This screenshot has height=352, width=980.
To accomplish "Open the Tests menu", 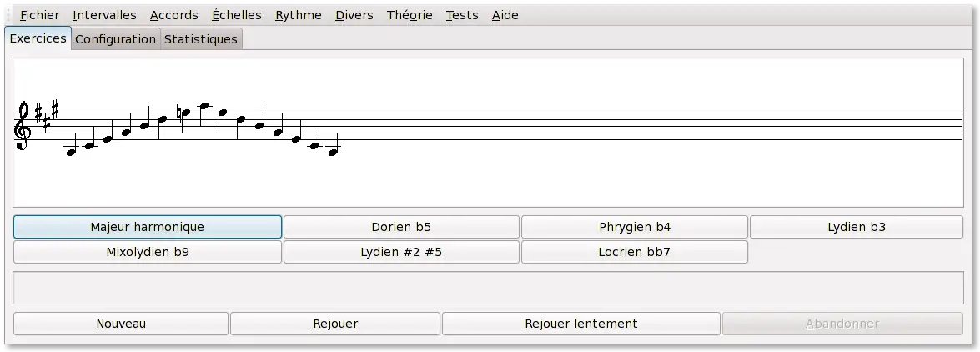I will (462, 15).
